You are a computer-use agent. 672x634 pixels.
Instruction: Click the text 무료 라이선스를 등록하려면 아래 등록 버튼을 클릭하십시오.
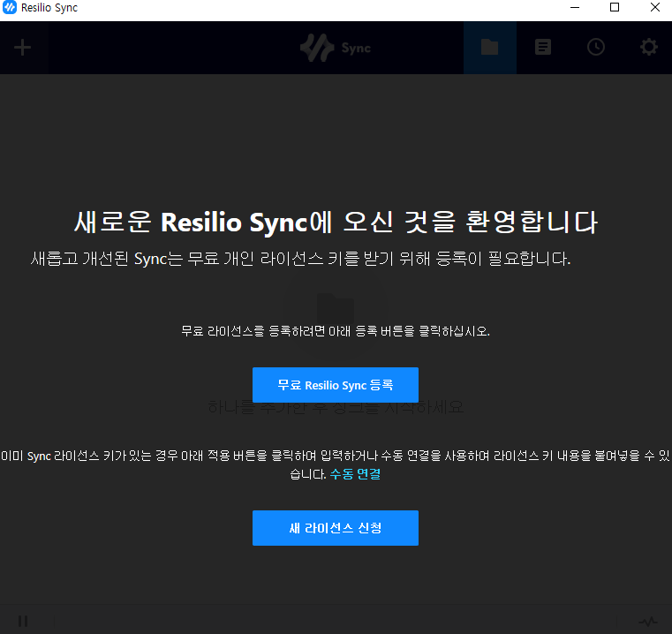click(336, 331)
